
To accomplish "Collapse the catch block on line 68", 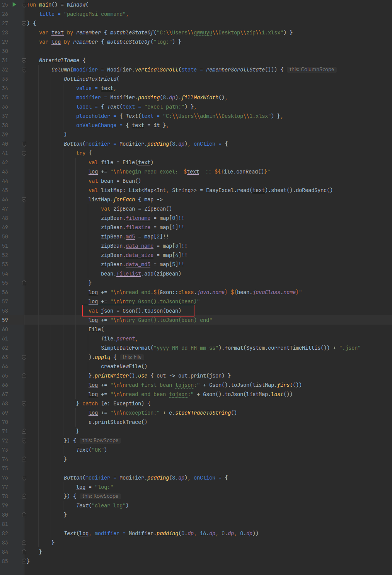I will pyautogui.click(x=24, y=403).
